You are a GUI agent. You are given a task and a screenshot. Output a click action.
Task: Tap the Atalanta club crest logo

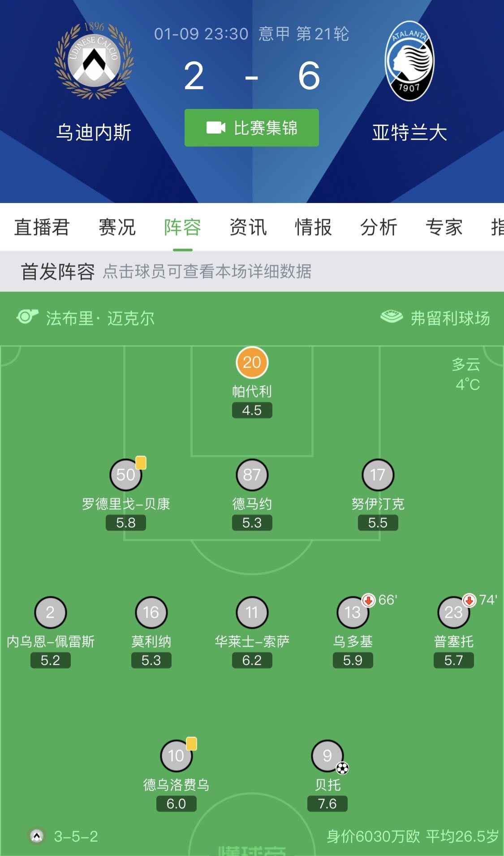(409, 61)
